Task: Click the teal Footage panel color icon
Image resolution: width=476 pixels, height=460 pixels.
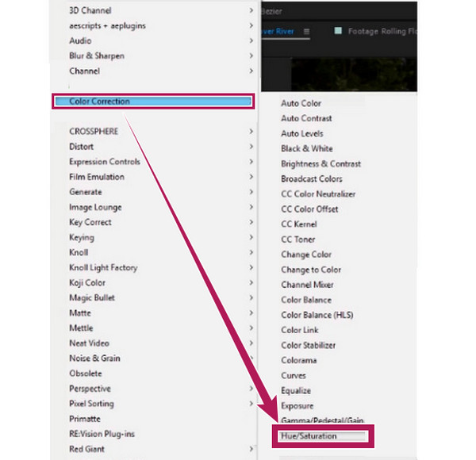Action: [x=338, y=31]
